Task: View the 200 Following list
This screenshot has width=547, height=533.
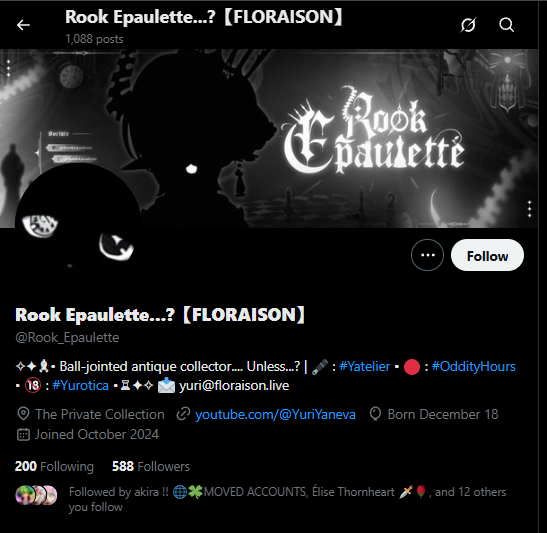Action: [x=54, y=466]
